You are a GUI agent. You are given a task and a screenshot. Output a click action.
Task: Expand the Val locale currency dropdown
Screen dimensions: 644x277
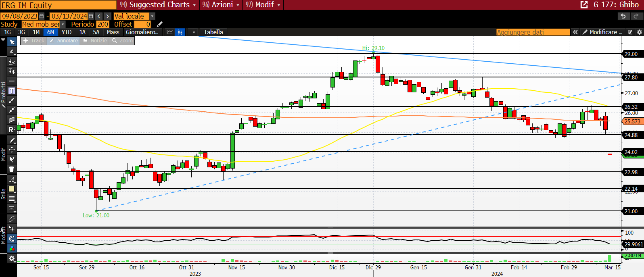coord(152,16)
